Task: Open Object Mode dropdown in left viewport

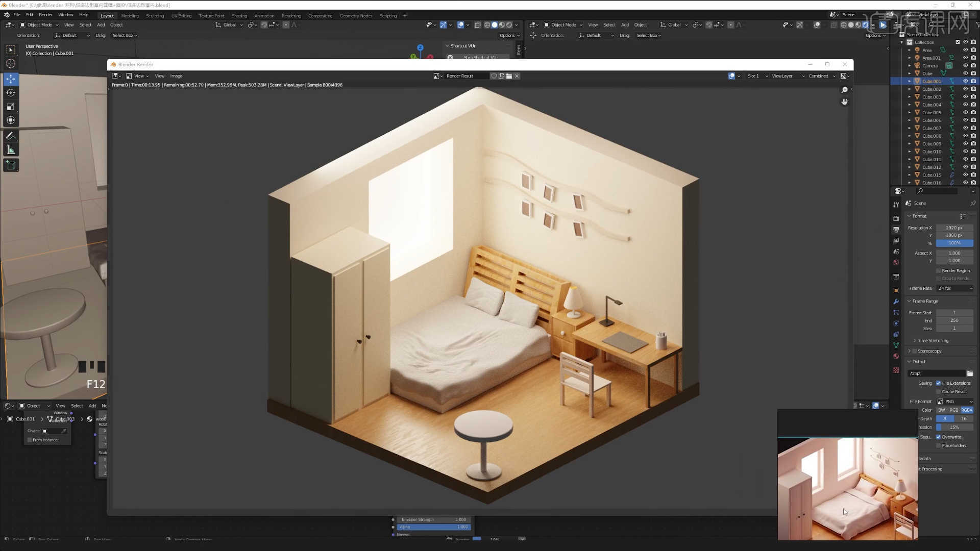Action: point(39,24)
